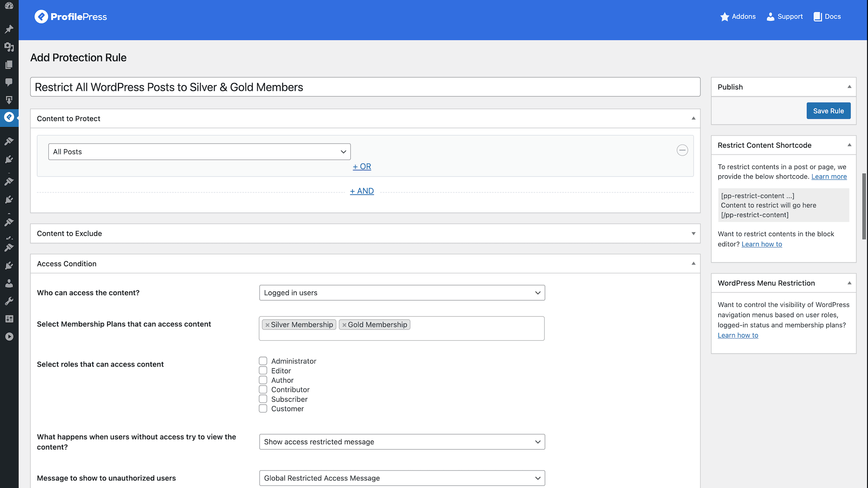
Task: Check the Subscriber role option
Action: click(x=263, y=399)
